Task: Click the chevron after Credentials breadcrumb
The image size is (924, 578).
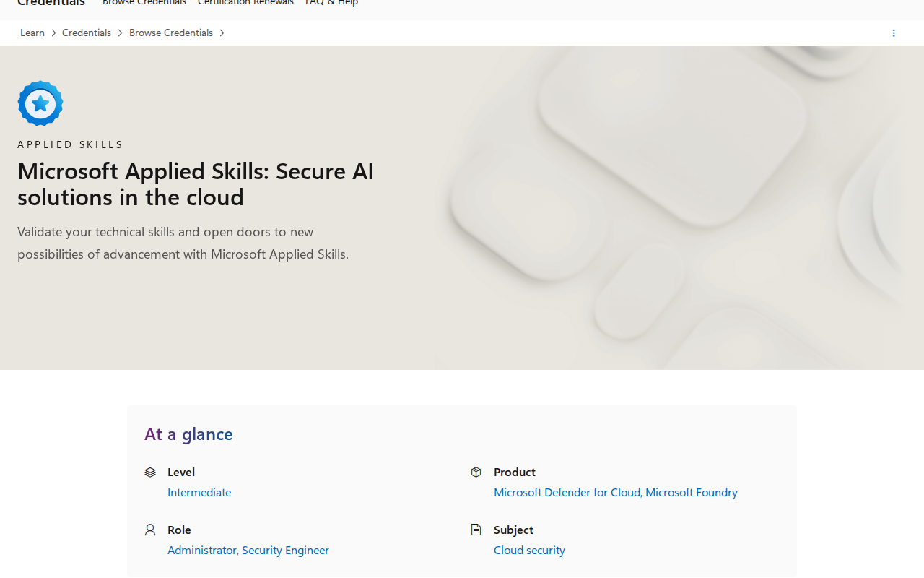Action: tap(120, 33)
